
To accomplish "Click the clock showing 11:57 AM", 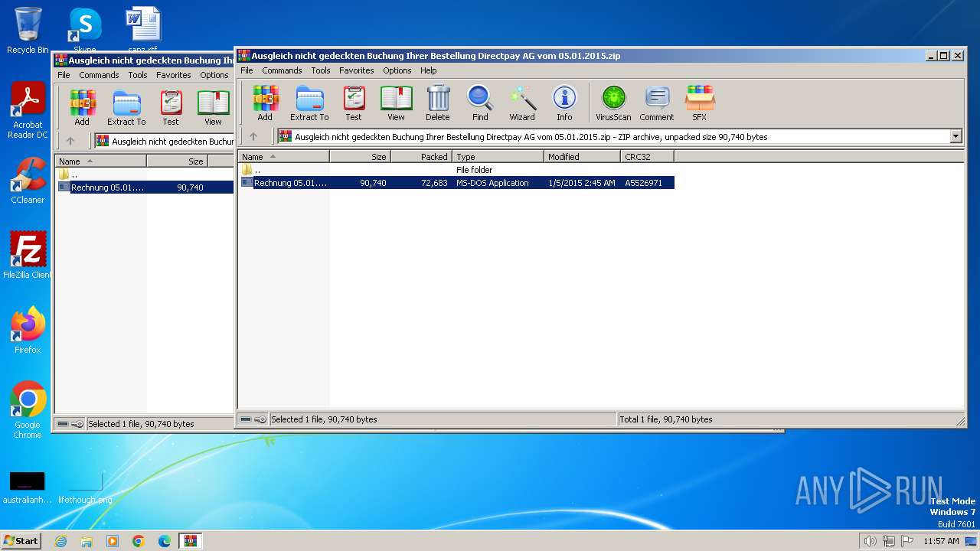I will [941, 541].
